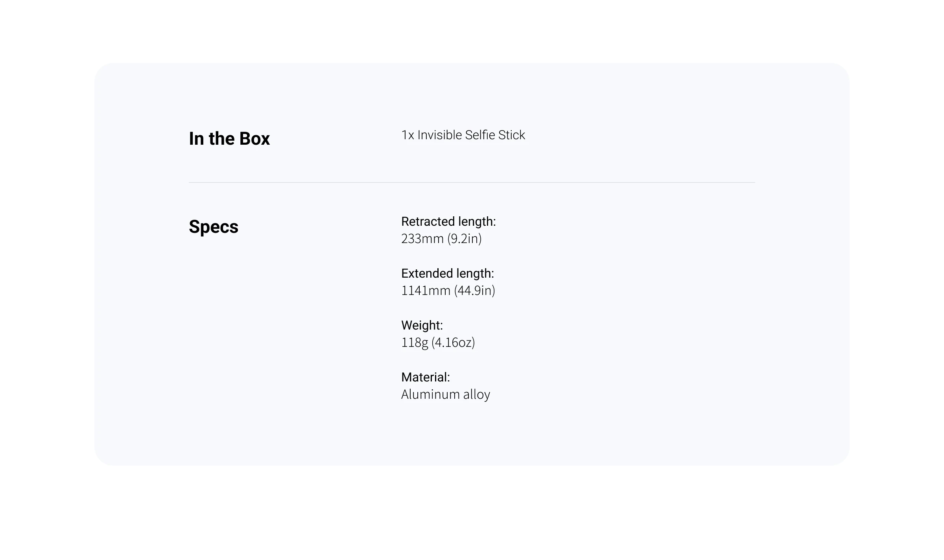Screen dimensions: 944x560
Task: Click the '(44.9in)' inch conversion
Action: tap(474, 291)
